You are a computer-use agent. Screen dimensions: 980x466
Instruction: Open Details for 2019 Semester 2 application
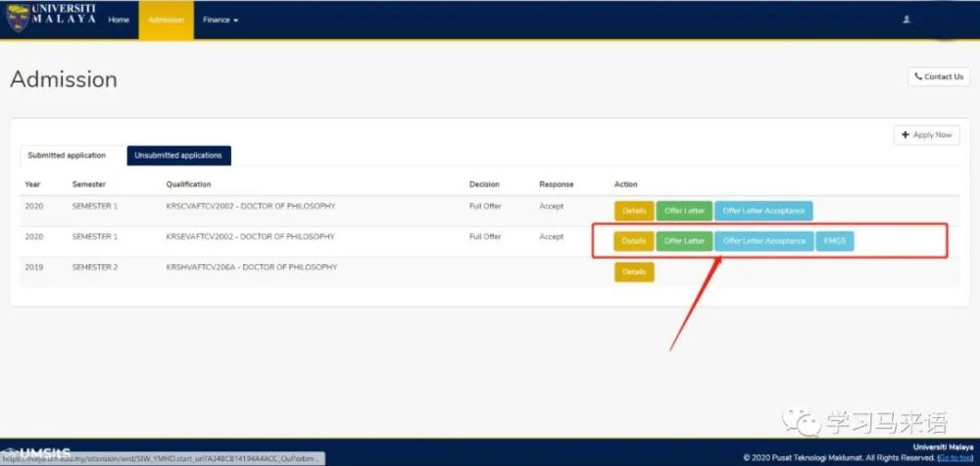click(x=634, y=271)
